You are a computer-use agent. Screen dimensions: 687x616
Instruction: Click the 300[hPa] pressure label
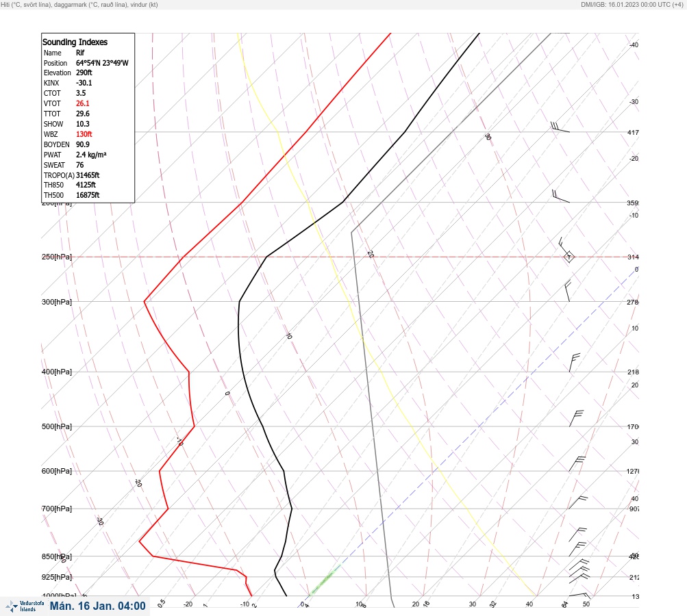[x=57, y=302]
